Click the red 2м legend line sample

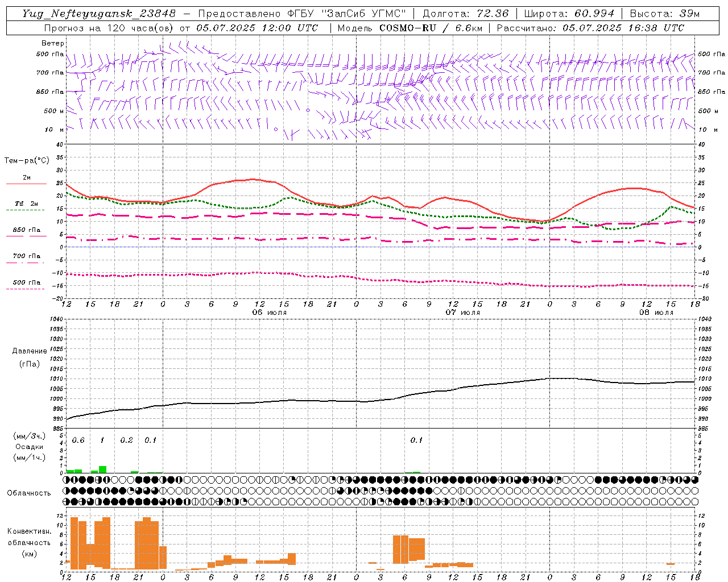pos(26,184)
